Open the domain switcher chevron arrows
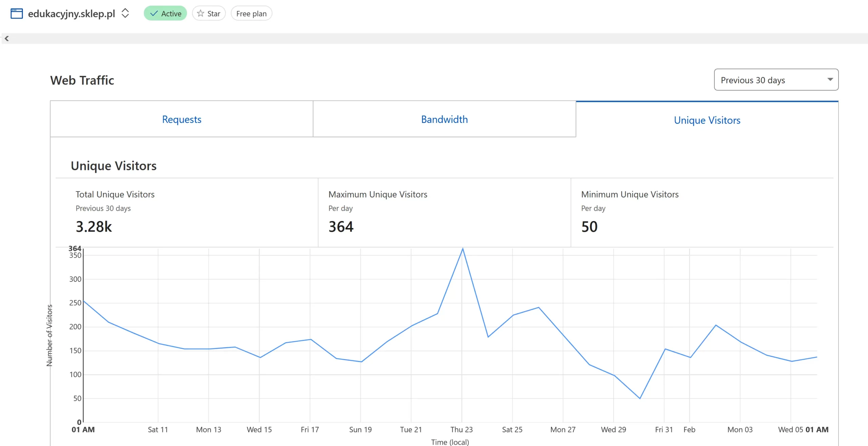The height and width of the screenshot is (446, 868). coord(125,13)
